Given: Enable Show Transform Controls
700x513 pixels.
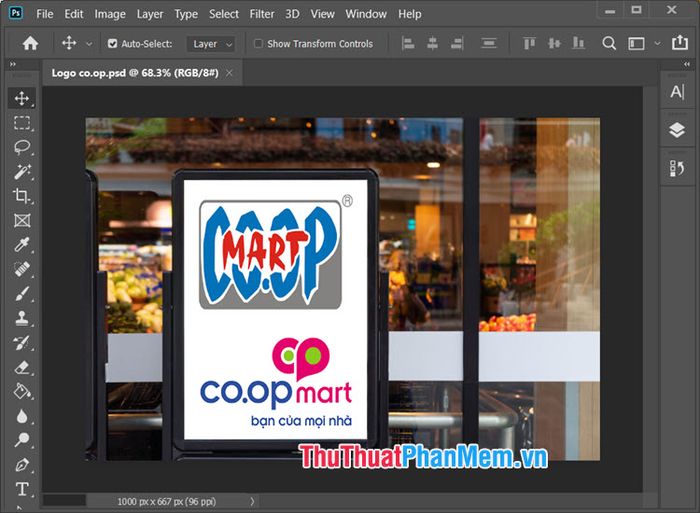Looking at the screenshot, I should (258, 43).
